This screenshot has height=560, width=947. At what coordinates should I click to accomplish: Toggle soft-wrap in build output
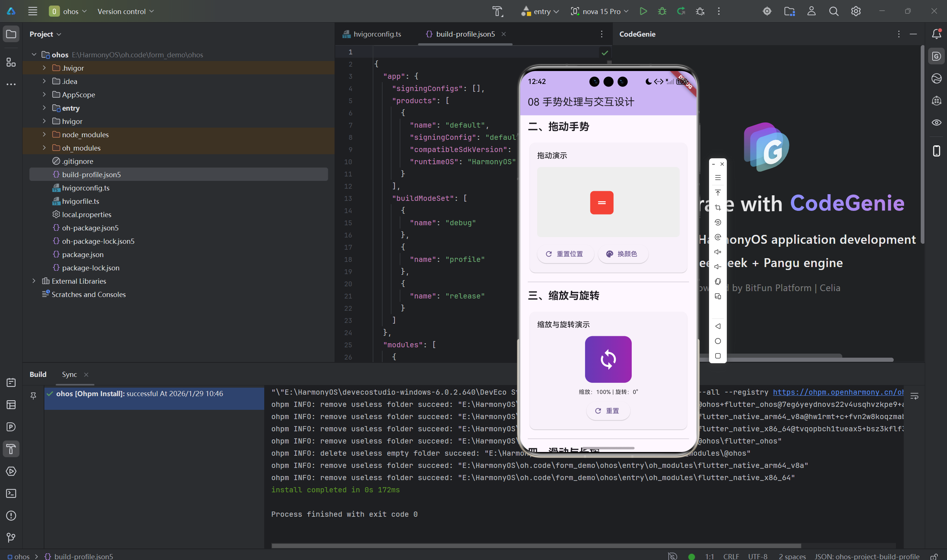(x=914, y=396)
